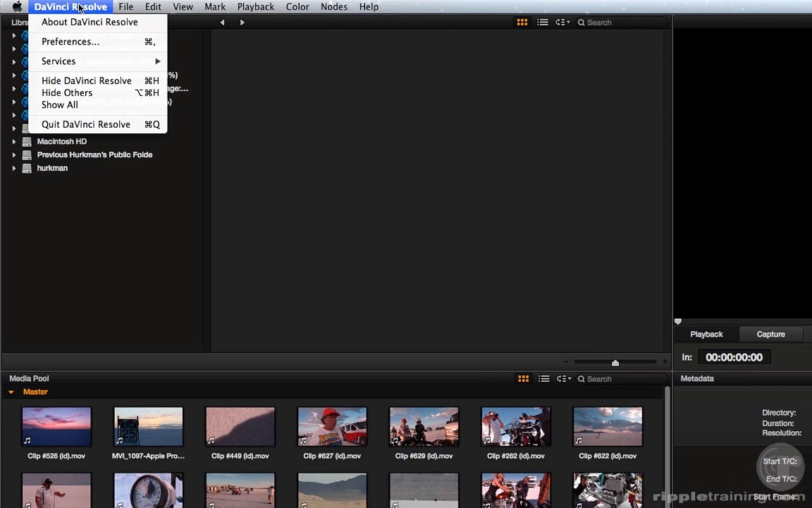
Task: Click the Metadata panel title
Action: coord(697,378)
